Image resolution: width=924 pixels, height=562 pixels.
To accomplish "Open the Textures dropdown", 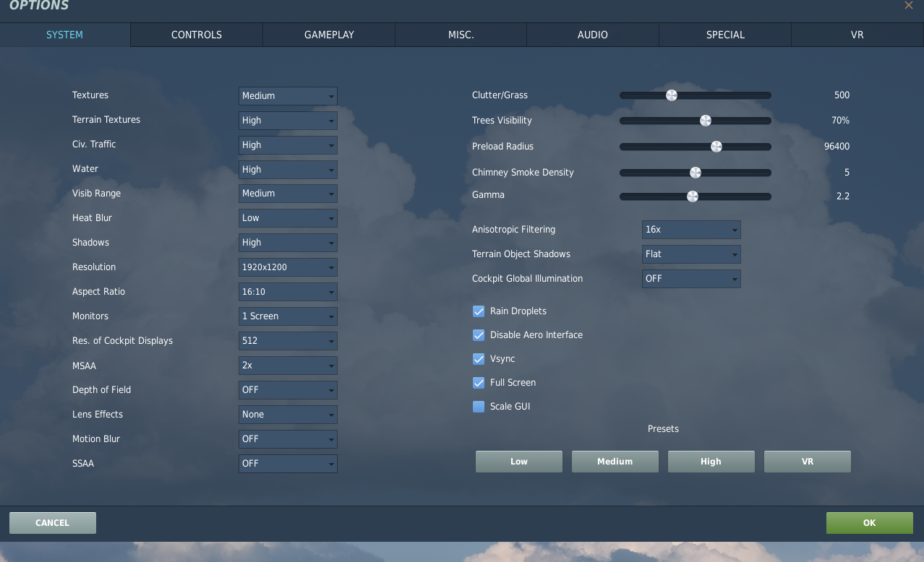I will pos(288,96).
